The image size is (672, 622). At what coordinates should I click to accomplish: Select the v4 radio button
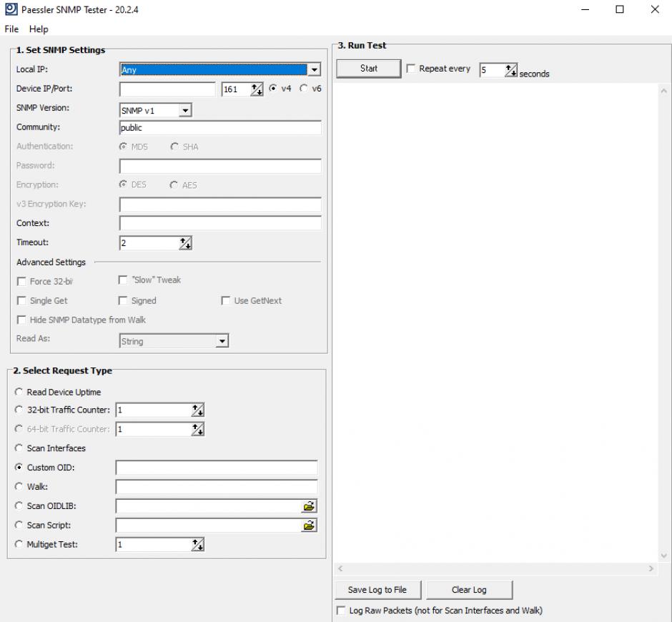pos(272,89)
